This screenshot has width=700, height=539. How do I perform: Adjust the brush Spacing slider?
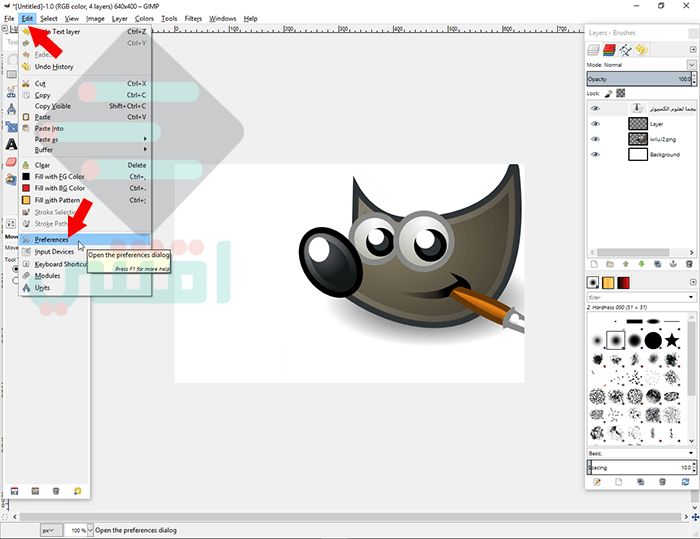[x=639, y=468]
